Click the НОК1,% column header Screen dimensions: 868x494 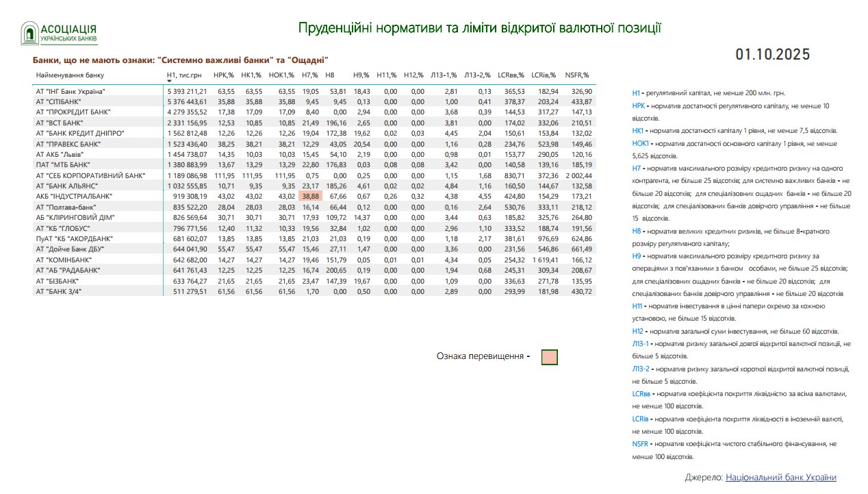(x=281, y=75)
